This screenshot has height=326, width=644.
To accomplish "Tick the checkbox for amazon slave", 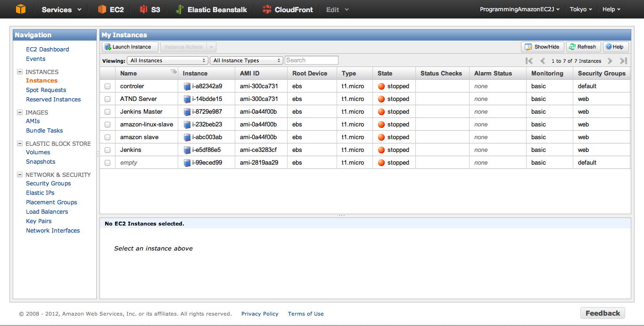I will [107, 137].
